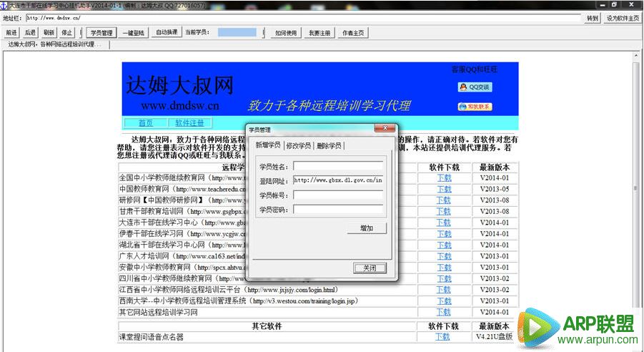Download 研修网 software

[444, 200]
